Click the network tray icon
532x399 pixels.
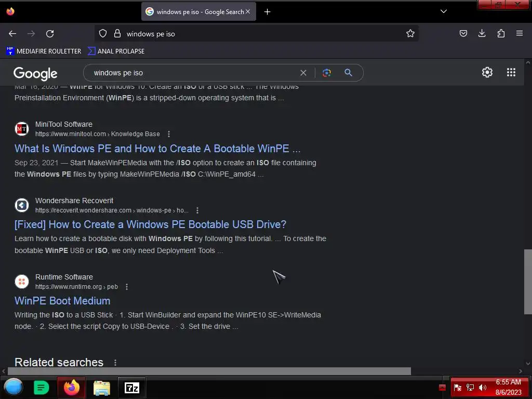(470, 388)
